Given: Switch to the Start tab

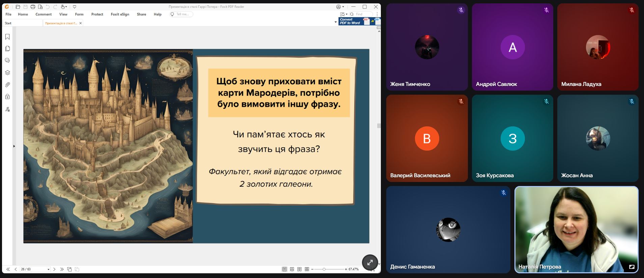Looking at the screenshot, I should pyautogui.click(x=8, y=23).
